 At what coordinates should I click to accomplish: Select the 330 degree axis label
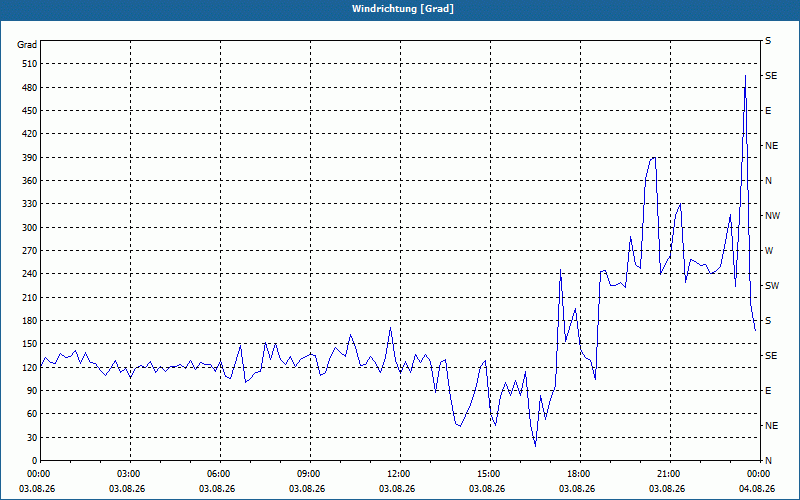pos(31,204)
